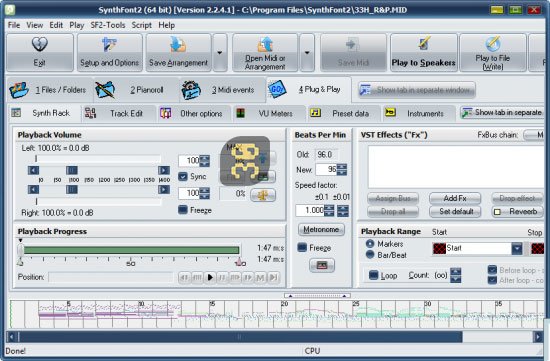Click the VU Meters tab icon
Image resolution: width=550 pixels, height=361 pixels.
click(x=241, y=113)
